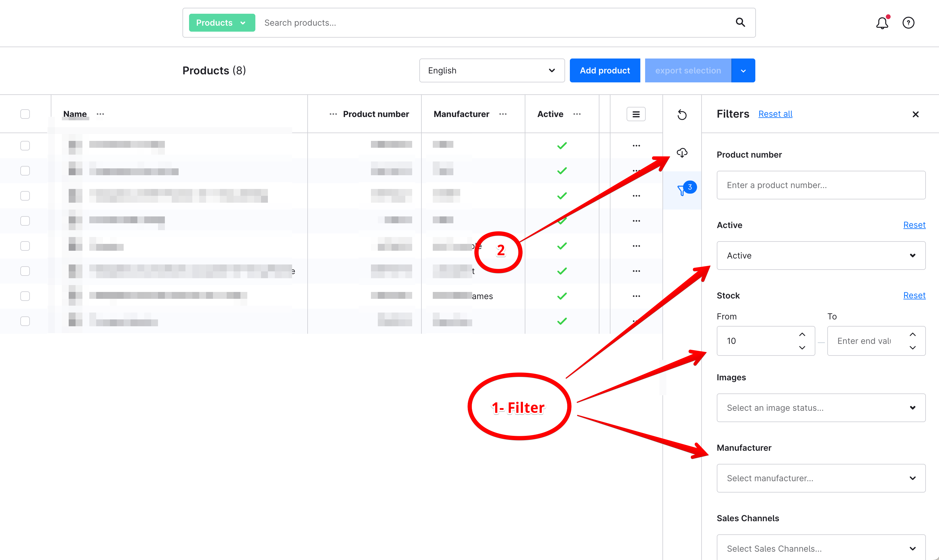Click the export selection button

(688, 70)
